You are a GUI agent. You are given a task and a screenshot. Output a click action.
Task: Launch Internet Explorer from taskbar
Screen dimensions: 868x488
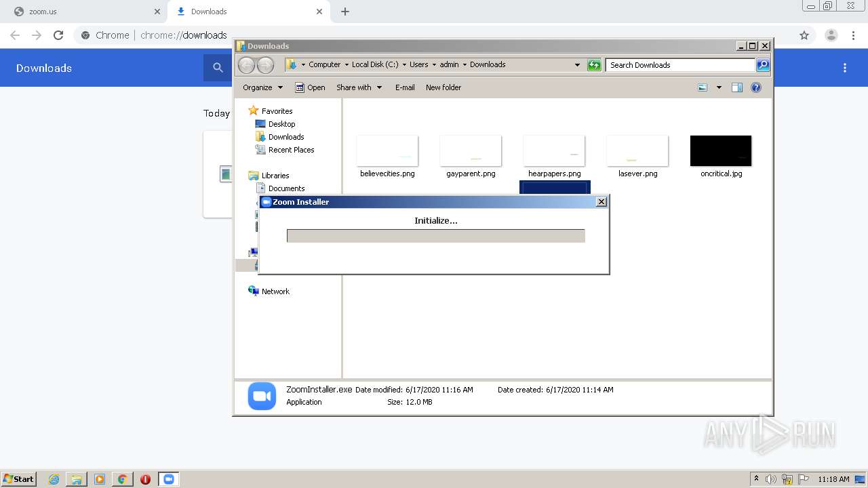54,479
